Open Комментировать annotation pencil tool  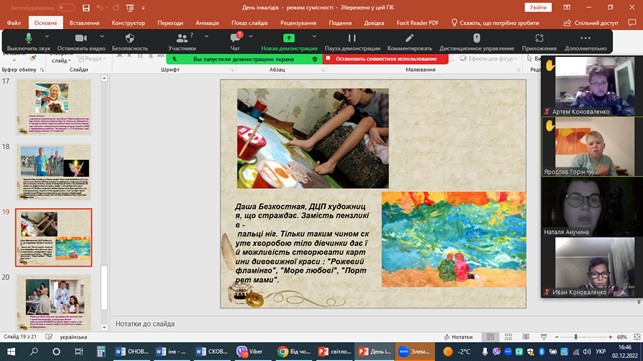pyautogui.click(x=409, y=38)
